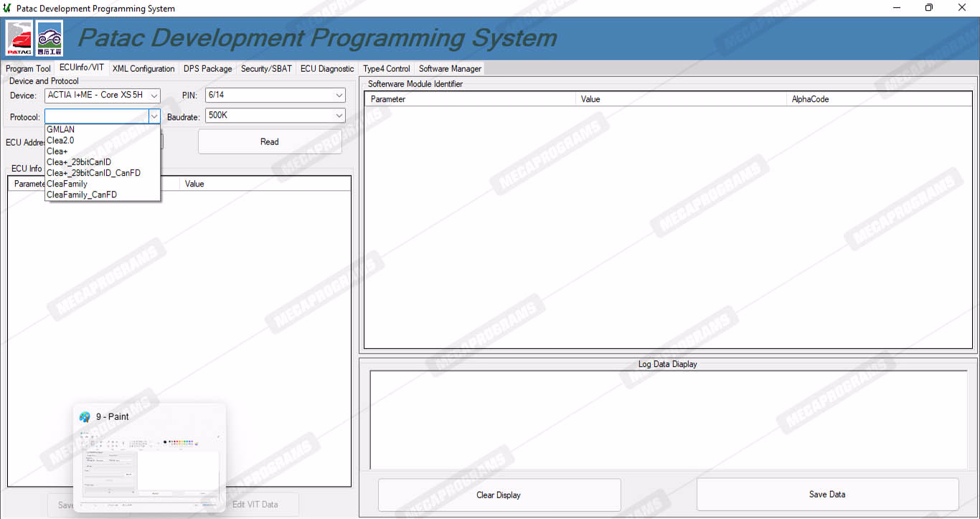
Task: Choose Clea2.0 protocol option
Action: click(x=103, y=141)
